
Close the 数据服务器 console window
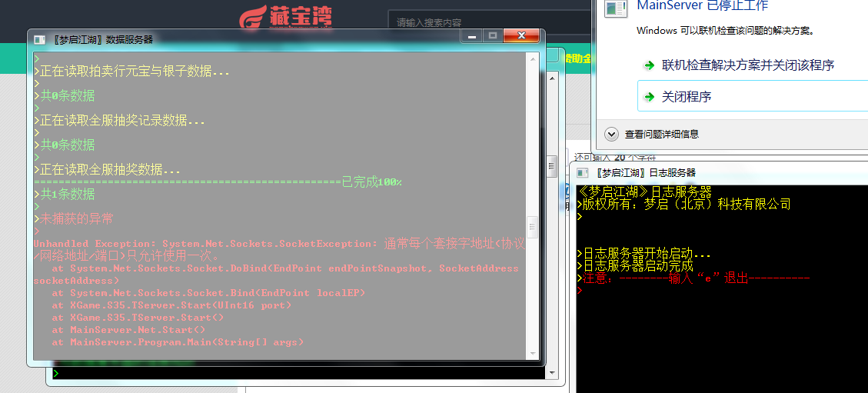point(521,37)
